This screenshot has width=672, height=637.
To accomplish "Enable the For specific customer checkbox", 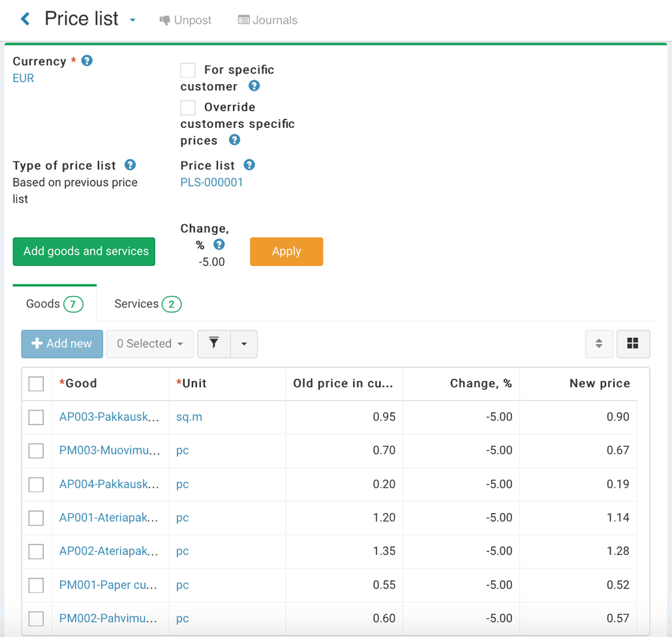I will [x=188, y=70].
